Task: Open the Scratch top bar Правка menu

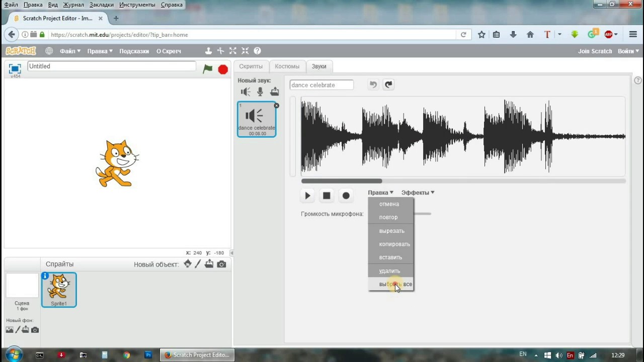Action: pos(100,51)
